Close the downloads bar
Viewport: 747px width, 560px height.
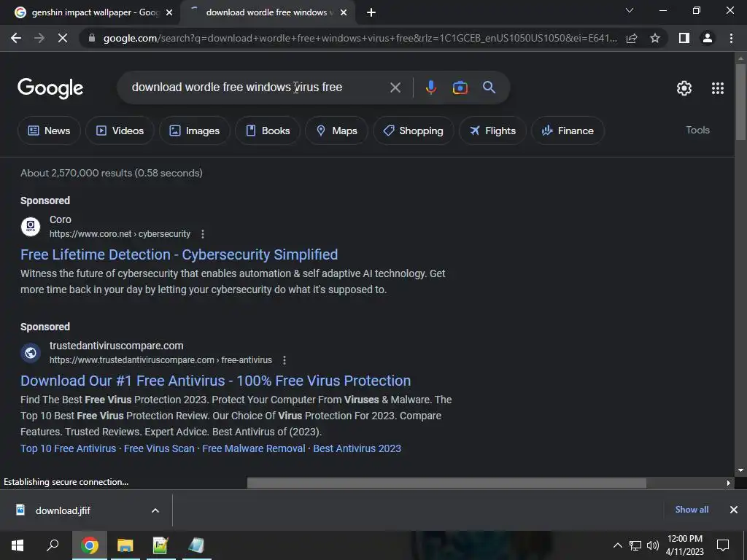(x=734, y=510)
